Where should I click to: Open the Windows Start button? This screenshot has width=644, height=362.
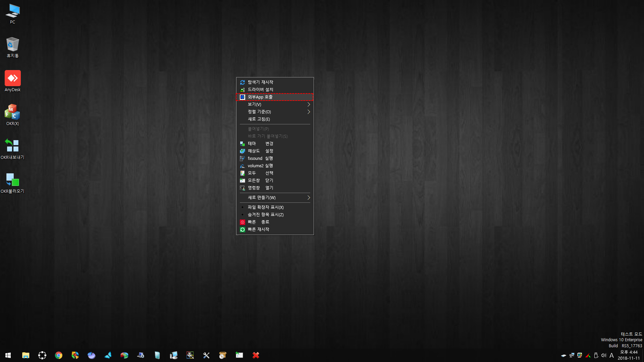pos(8,355)
